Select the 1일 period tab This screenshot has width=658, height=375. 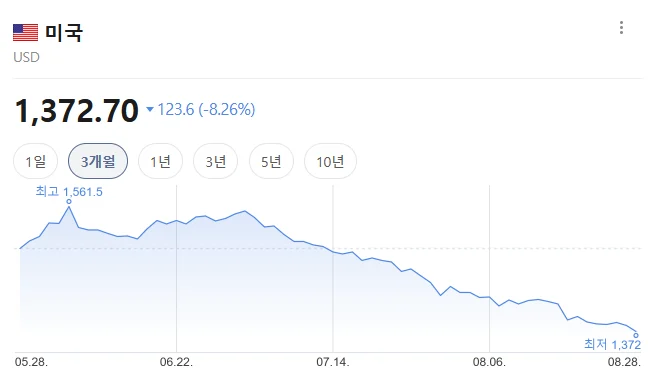[36, 161]
